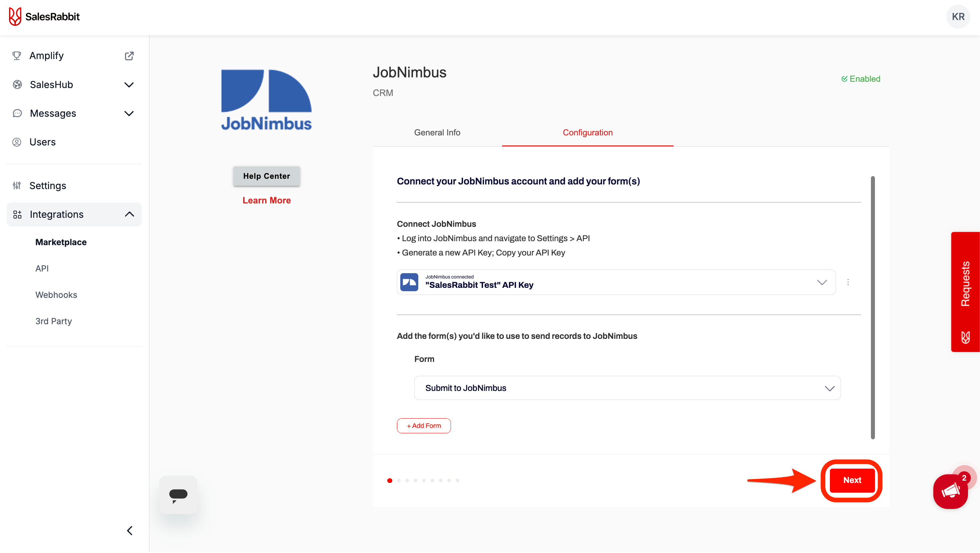This screenshot has height=553, width=980.
Task: Open the chat bubble widget
Action: click(x=178, y=495)
